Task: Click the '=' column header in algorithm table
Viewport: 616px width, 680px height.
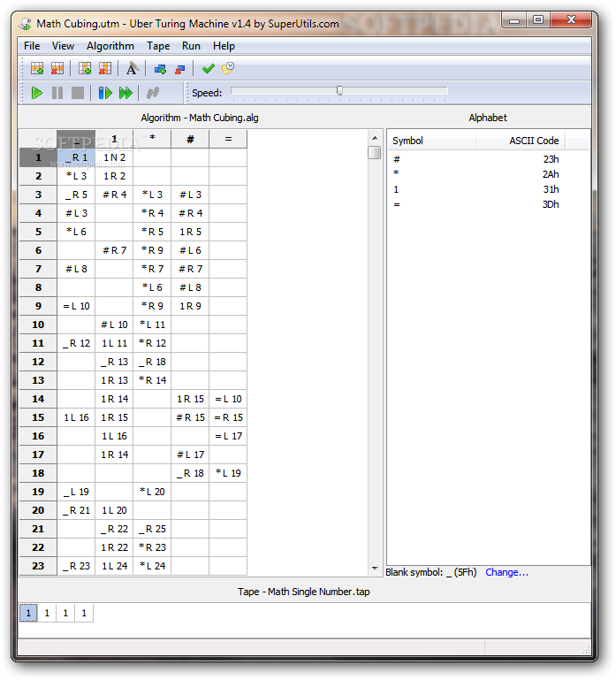Action: pyautogui.click(x=228, y=139)
